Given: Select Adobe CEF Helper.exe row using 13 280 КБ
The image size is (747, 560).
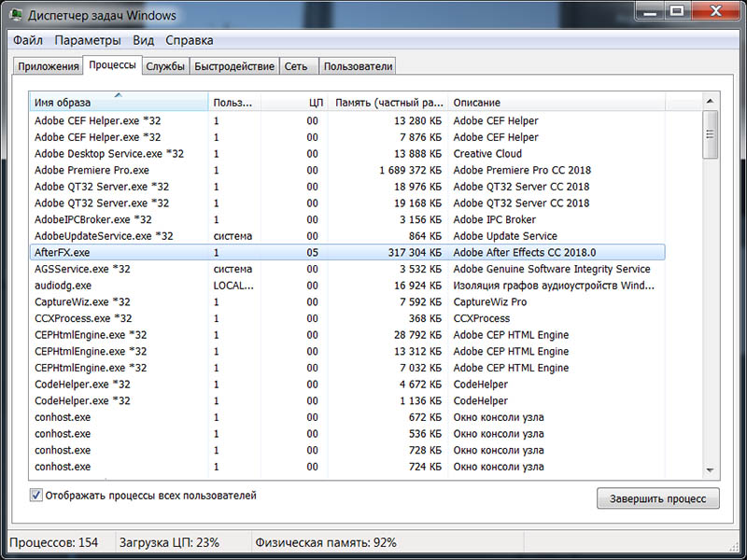Looking at the screenshot, I should click(x=347, y=121).
